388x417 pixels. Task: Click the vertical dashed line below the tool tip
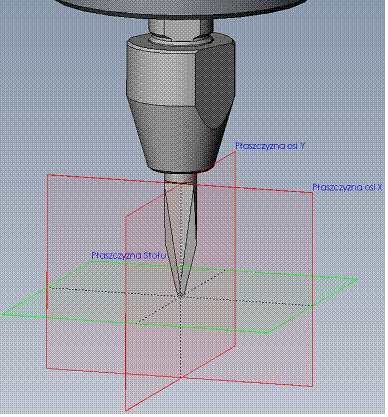tap(180, 337)
